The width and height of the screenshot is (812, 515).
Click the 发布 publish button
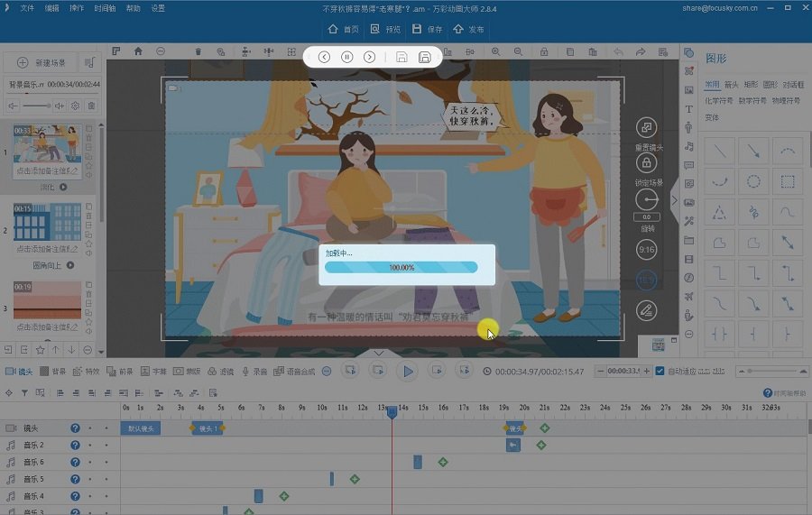pos(468,30)
